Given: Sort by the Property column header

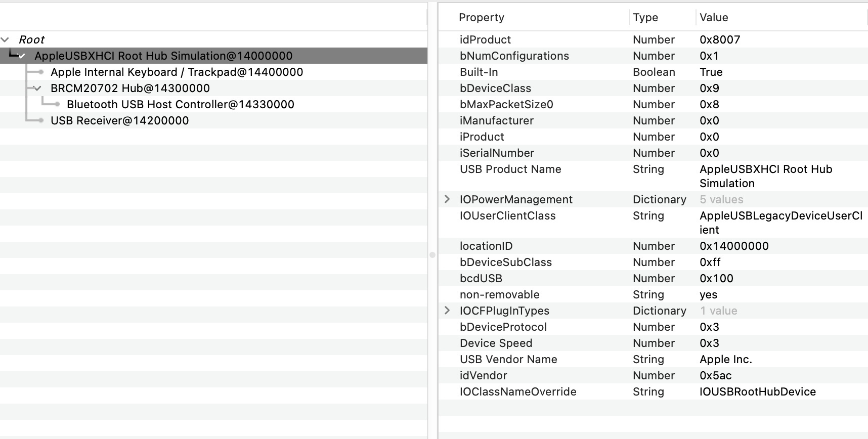Looking at the screenshot, I should [x=481, y=18].
